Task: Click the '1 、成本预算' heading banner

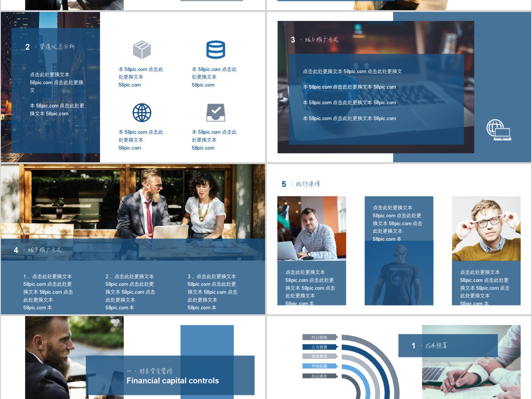Action: tap(448, 345)
